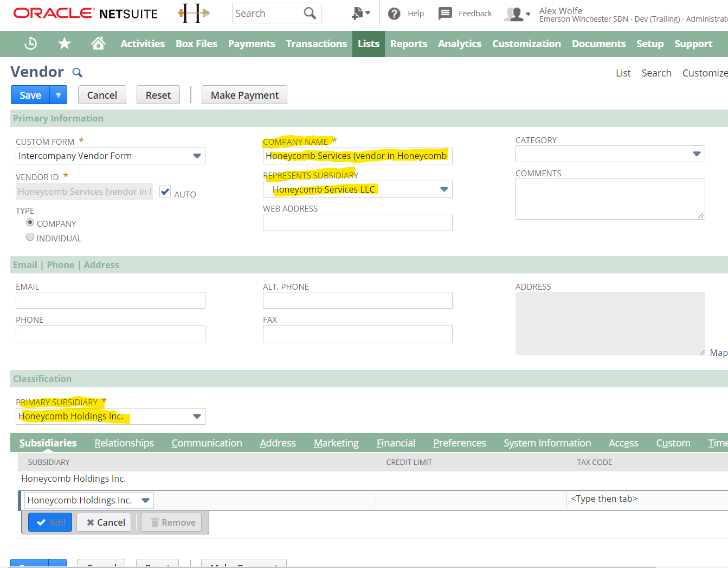728x568 pixels.
Task: Click the Customize link
Action: [705, 73]
